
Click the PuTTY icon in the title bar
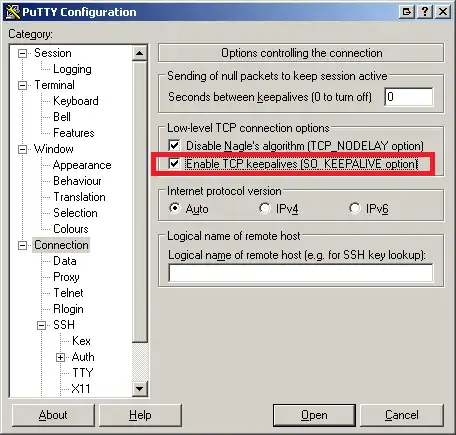pos(13,12)
